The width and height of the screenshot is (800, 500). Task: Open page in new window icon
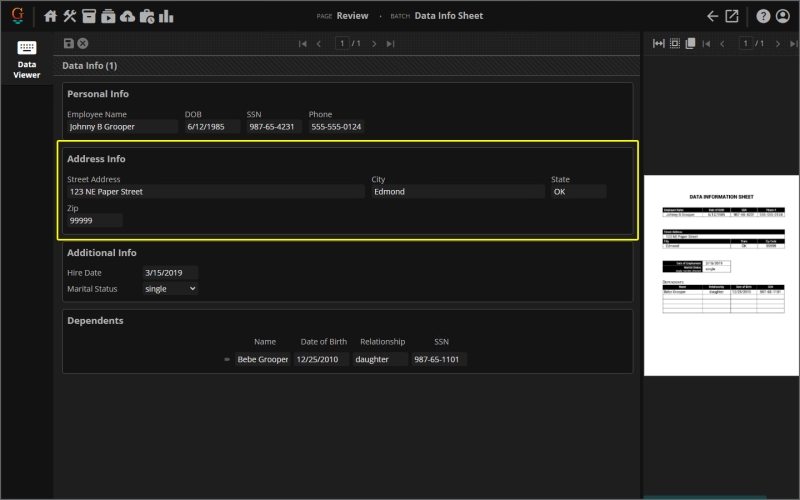pyautogui.click(x=732, y=16)
